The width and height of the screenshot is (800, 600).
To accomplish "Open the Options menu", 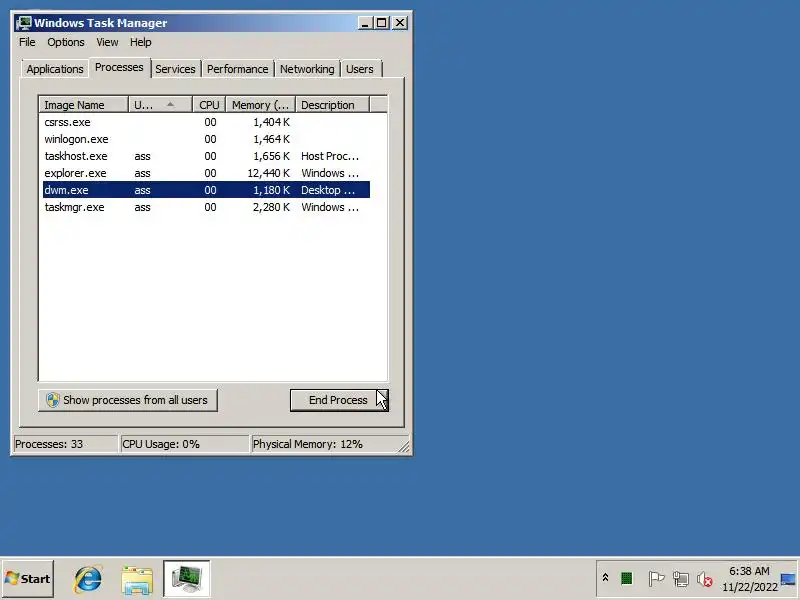I will click(66, 42).
